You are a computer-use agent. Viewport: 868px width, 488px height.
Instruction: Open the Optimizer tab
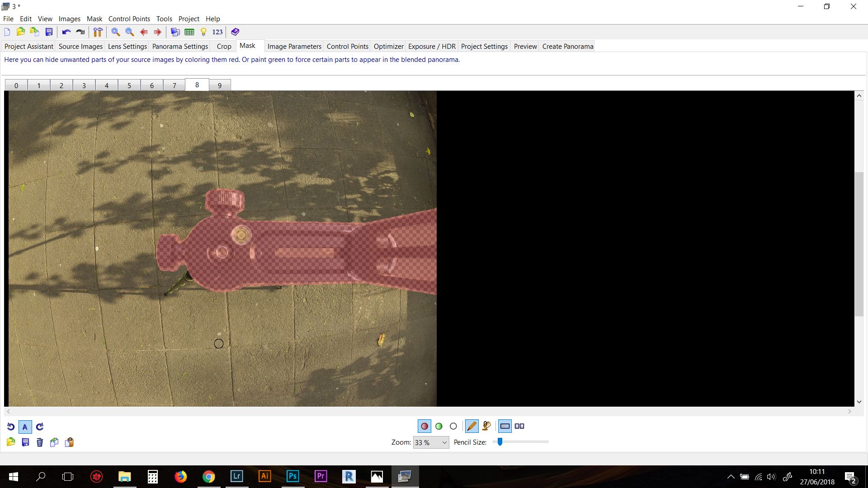(389, 46)
